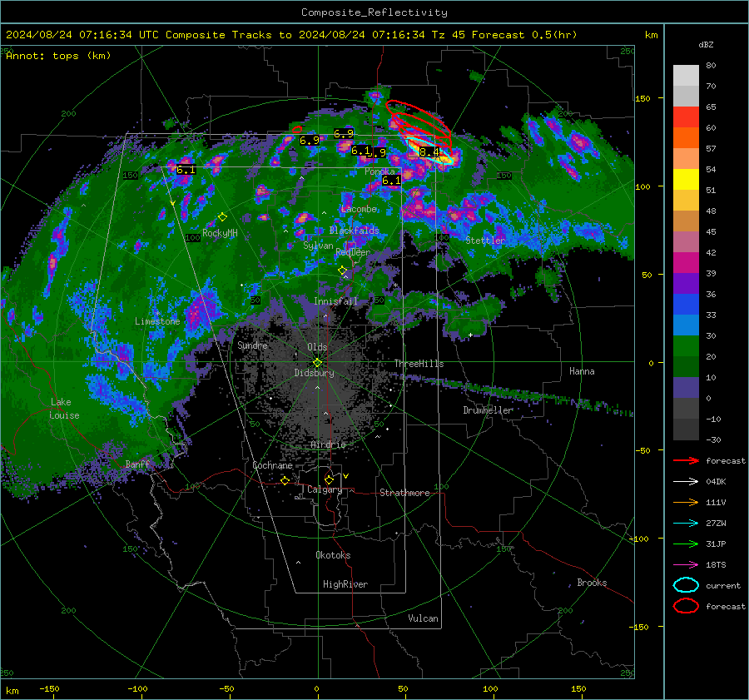This screenshot has height=700, width=749.
Task: Click the Limestone label
Action: (x=157, y=321)
